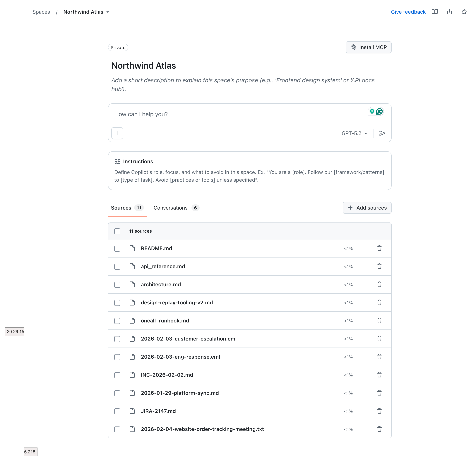Open the Give feedback link
Screen dimensions: 476x456
tap(408, 12)
